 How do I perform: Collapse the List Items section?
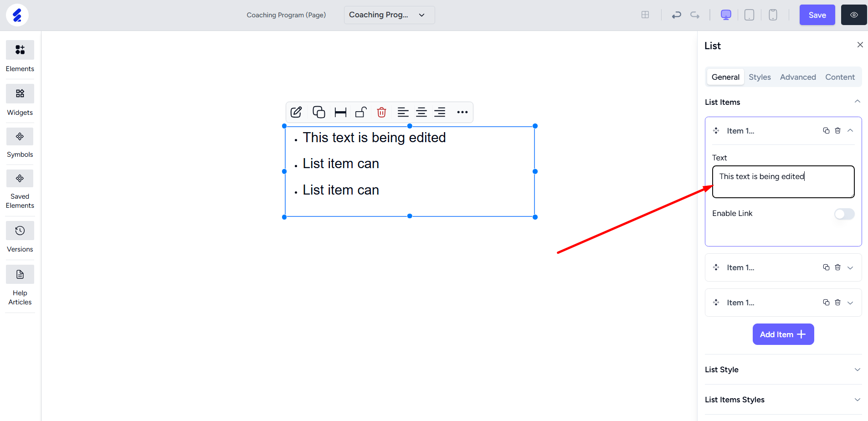857,102
